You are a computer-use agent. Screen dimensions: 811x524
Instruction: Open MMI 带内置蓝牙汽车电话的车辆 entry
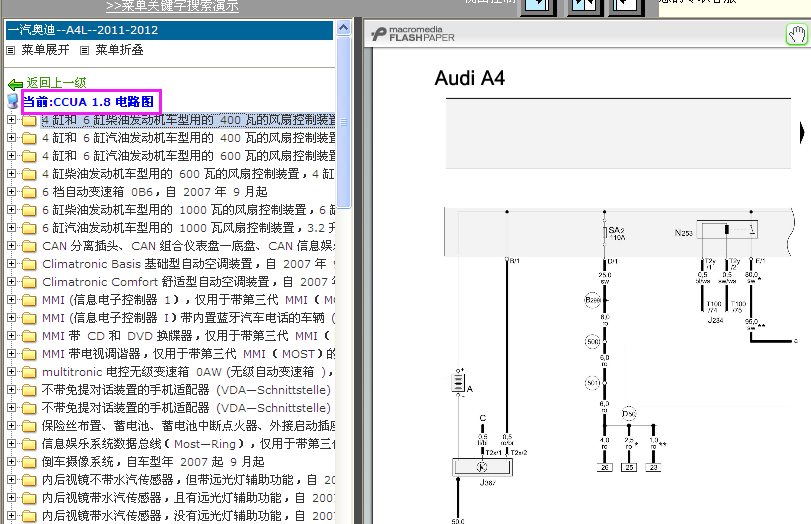pyautogui.click(x=188, y=318)
